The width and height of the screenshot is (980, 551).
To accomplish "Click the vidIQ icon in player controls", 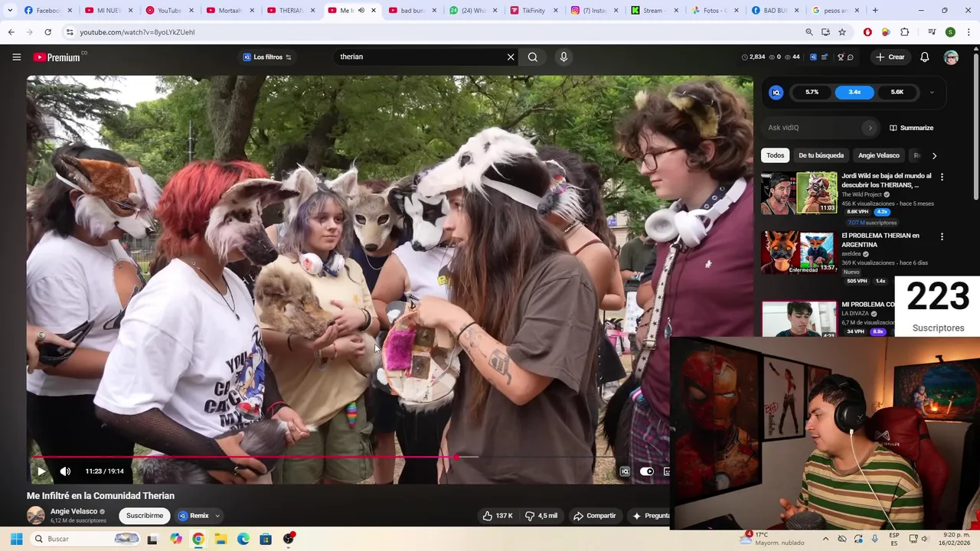I will coord(625,471).
